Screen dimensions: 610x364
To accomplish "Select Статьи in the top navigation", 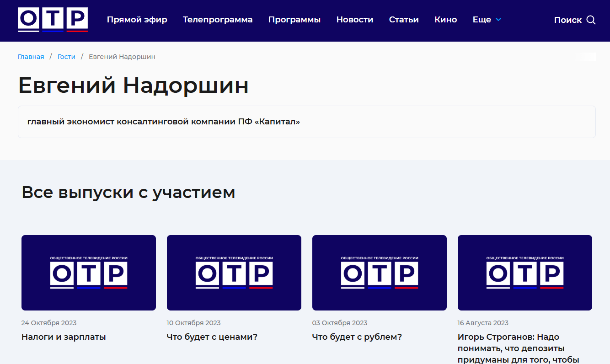I will (x=404, y=20).
